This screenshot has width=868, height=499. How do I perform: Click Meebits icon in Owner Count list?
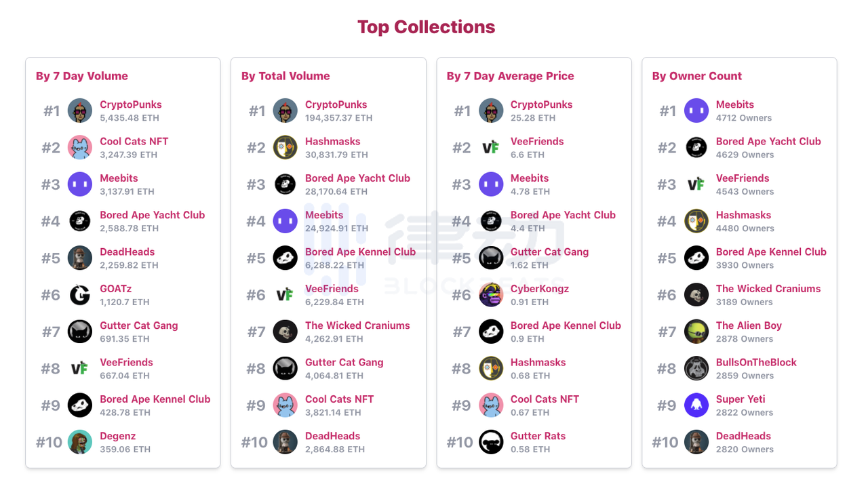[696, 111]
